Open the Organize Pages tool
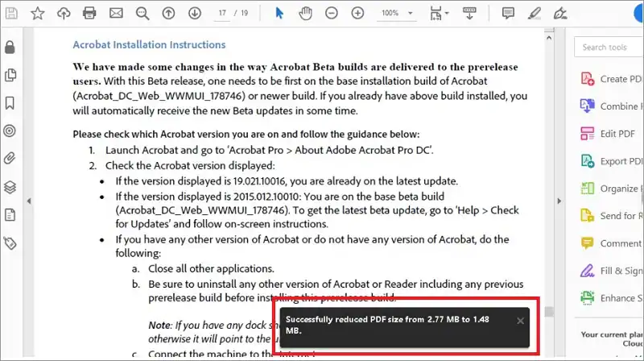 (612, 189)
